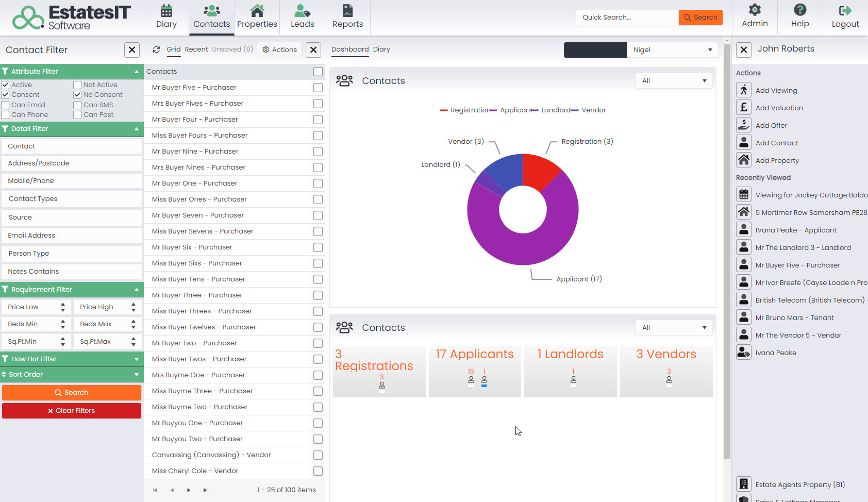Increment Beds Min using its stepper arrow
The width and height of the screenshot is (868, 502).
[x=64, y=321]
